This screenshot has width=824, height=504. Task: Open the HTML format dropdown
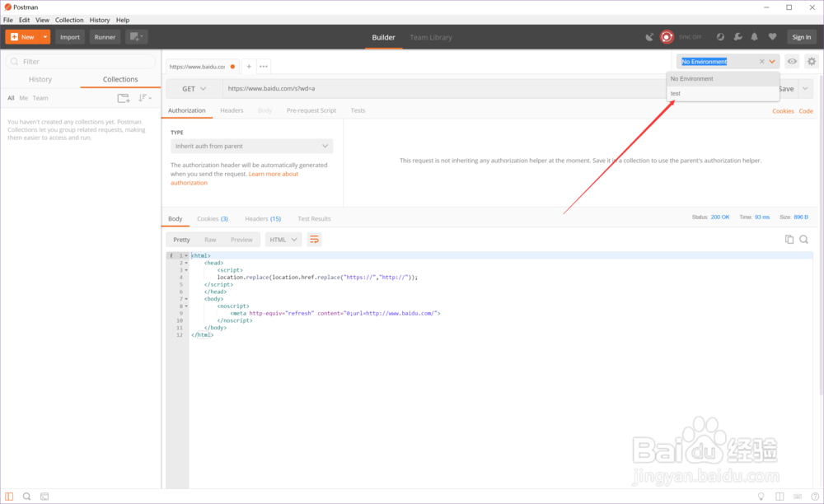coord(283,240)
